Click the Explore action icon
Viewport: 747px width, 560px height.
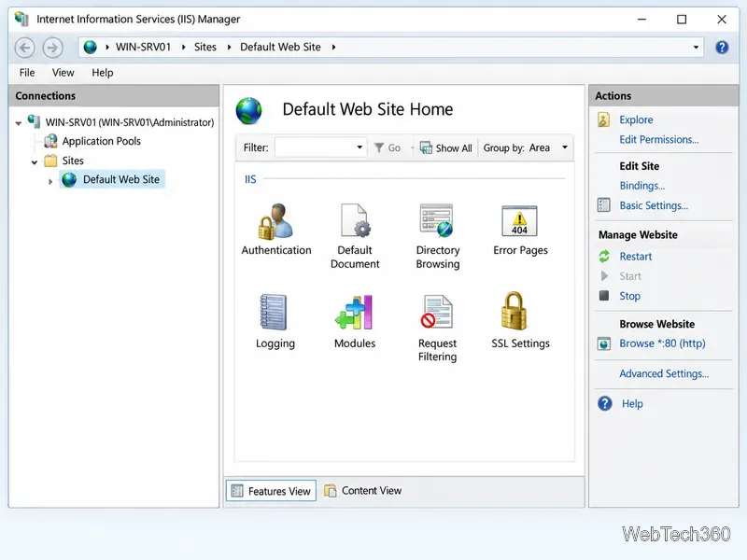pos(603,119)
